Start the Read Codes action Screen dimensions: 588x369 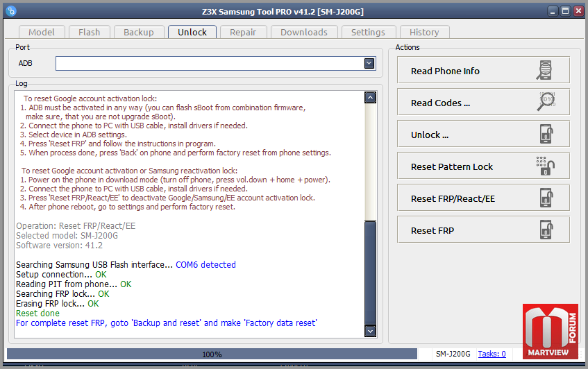483,102
